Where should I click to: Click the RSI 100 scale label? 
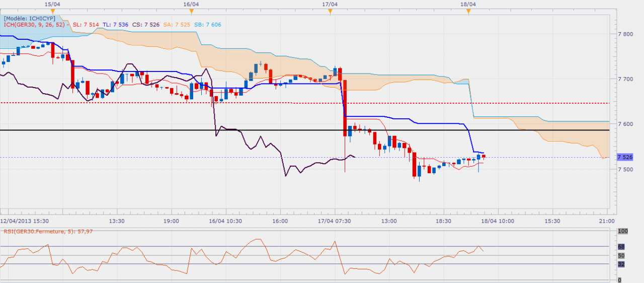point(622,231)
